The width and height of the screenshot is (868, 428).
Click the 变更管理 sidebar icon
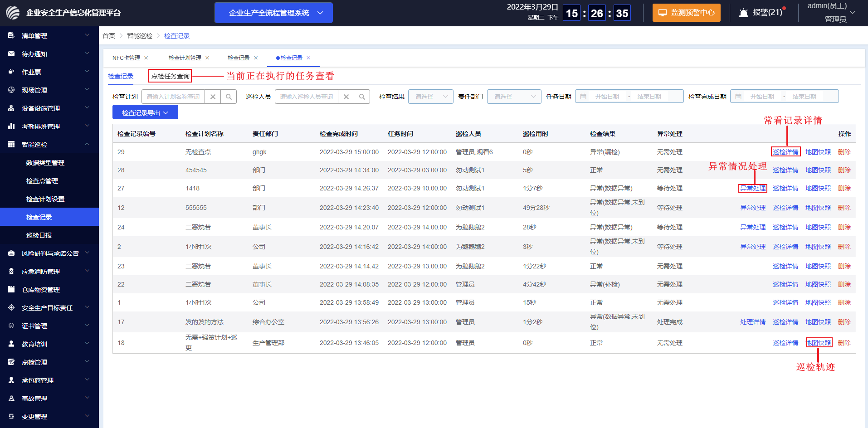click(11, 416)
